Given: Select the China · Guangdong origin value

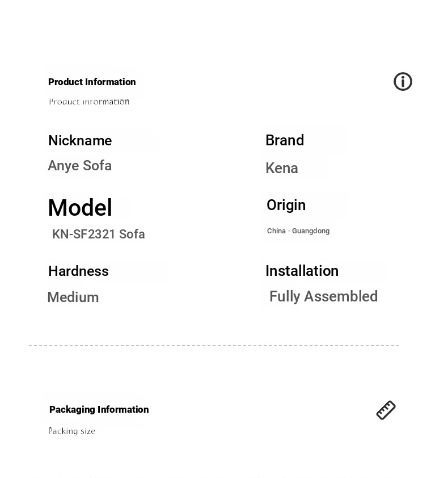Looking at the screenshot, I should [x=298, y=231].
